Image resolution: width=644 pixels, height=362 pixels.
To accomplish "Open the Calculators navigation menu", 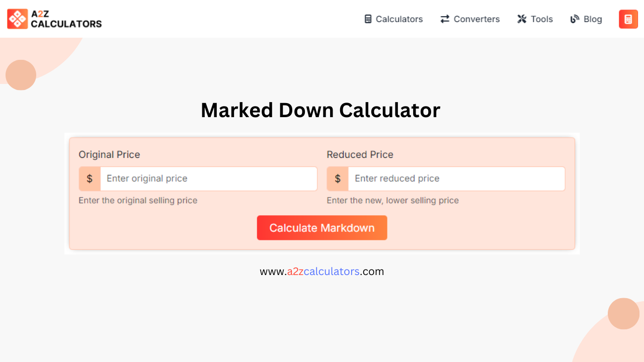I will [399, 19].
